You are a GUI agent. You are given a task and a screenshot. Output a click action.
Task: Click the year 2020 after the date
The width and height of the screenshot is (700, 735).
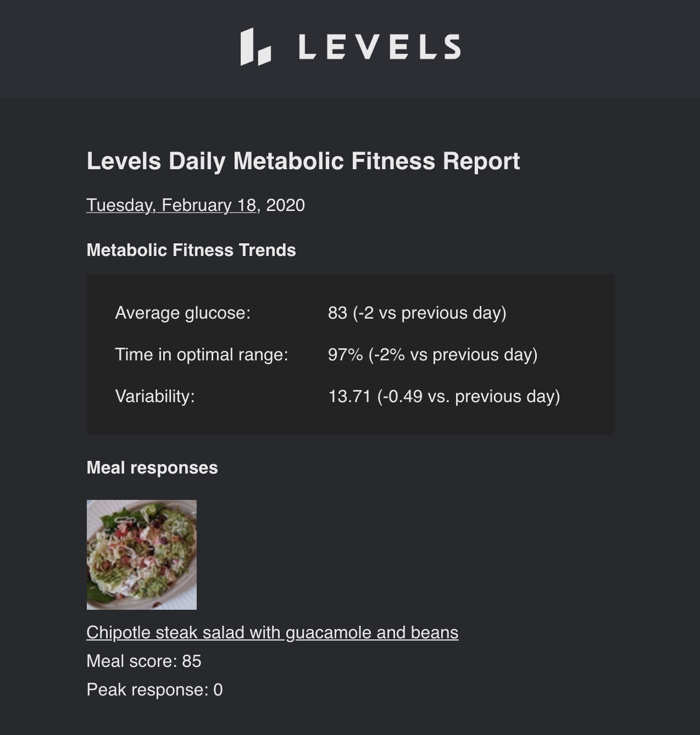[x=285, y=205]
